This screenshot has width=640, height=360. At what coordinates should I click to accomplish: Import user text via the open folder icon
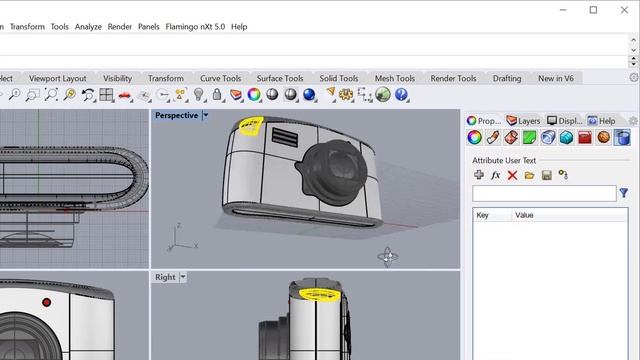coord(529,175)
